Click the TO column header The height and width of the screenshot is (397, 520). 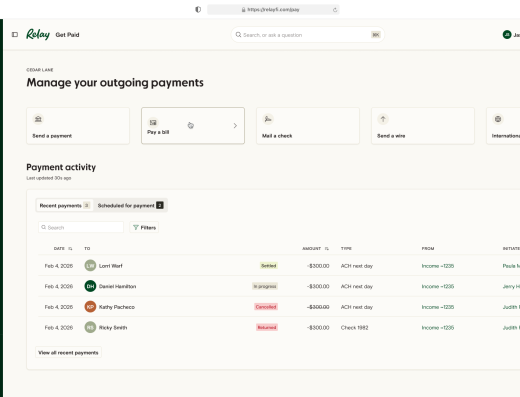click(x=87, y=249)
